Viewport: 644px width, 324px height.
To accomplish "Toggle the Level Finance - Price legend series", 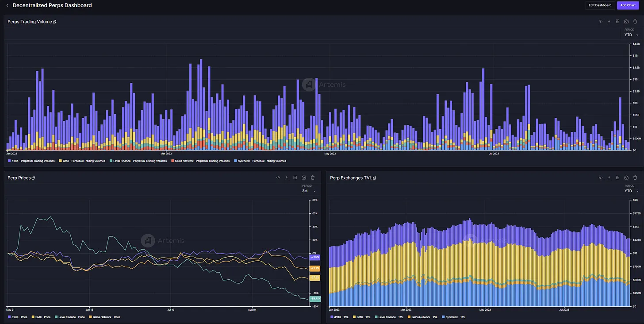I will [70, 317].
